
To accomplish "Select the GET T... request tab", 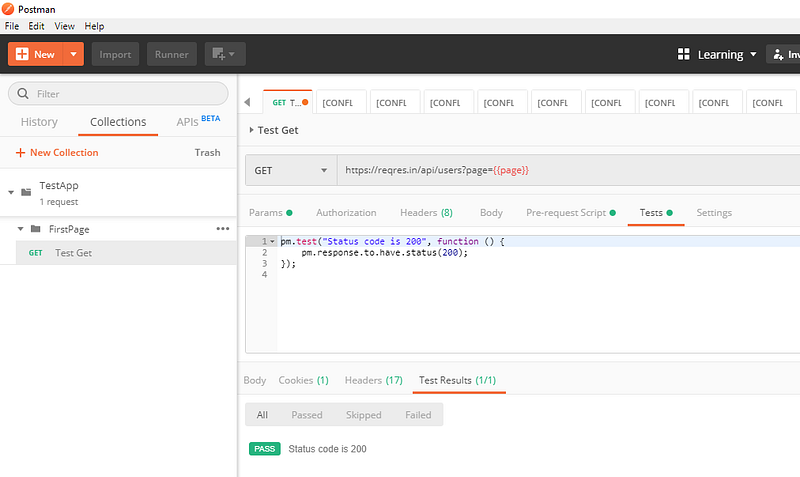I will tap(287, 102).
